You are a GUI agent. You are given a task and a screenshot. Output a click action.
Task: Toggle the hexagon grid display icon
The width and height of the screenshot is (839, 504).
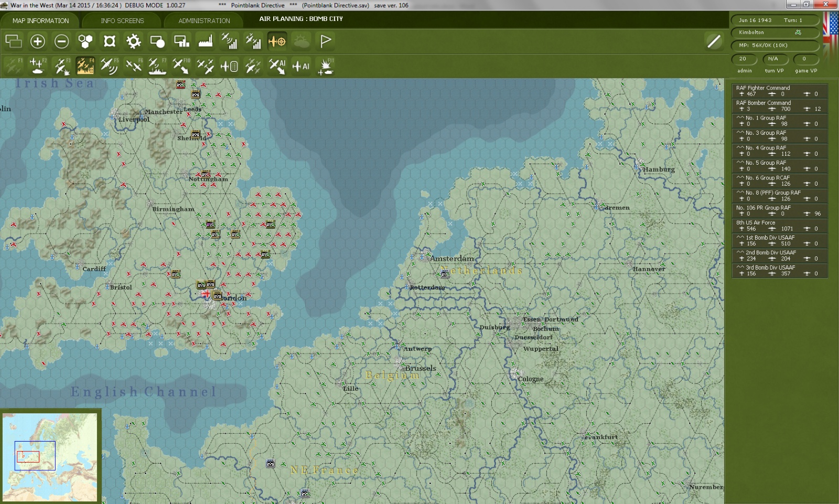(x=85, y=41)
